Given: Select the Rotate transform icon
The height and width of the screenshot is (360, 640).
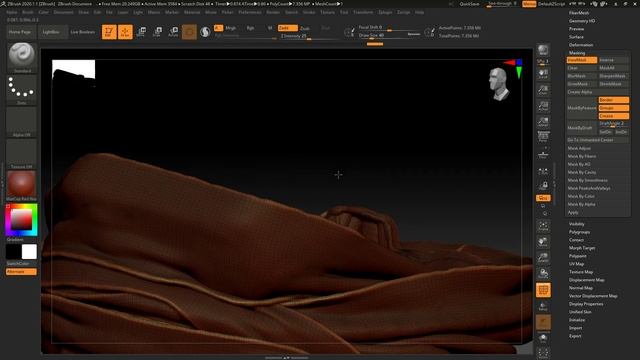Looking at the screenshot, I should tap(173, 32).
